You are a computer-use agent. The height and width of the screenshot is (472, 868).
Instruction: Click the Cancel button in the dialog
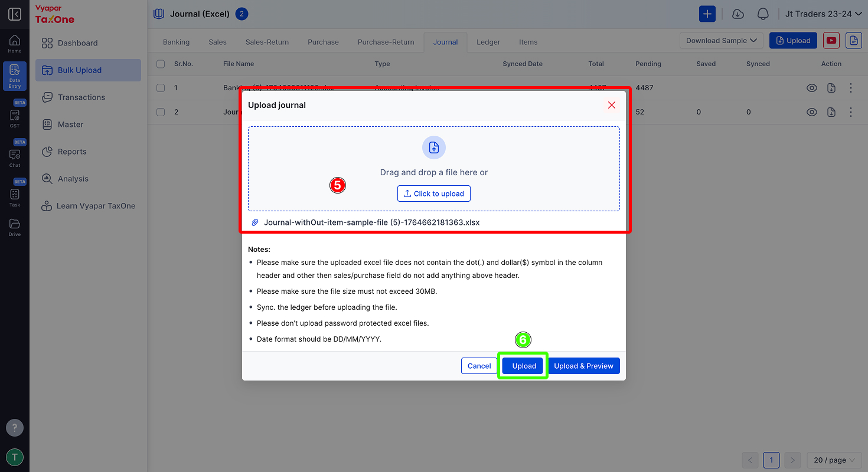coord(479,366)
